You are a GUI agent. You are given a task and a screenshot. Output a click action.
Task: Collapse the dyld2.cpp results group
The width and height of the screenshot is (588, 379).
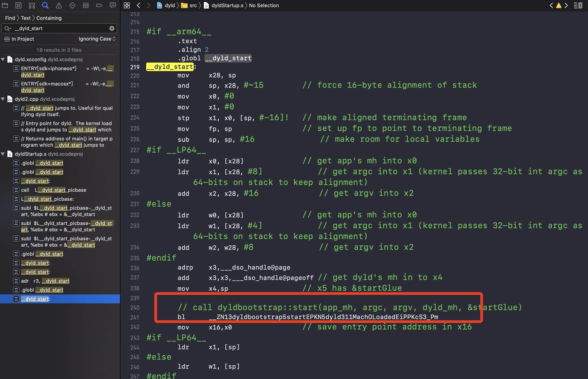[3, 99]
